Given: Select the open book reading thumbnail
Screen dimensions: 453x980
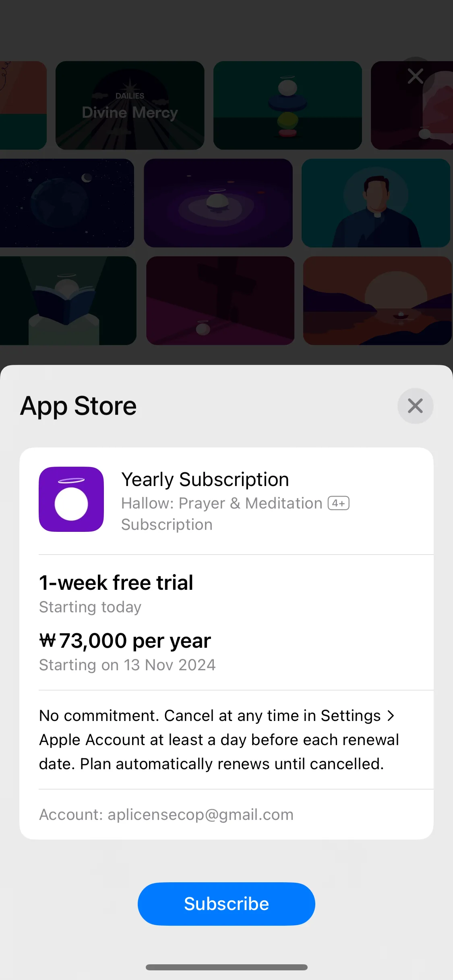Looking at the screenshot, I should click(x=68, y=301).
